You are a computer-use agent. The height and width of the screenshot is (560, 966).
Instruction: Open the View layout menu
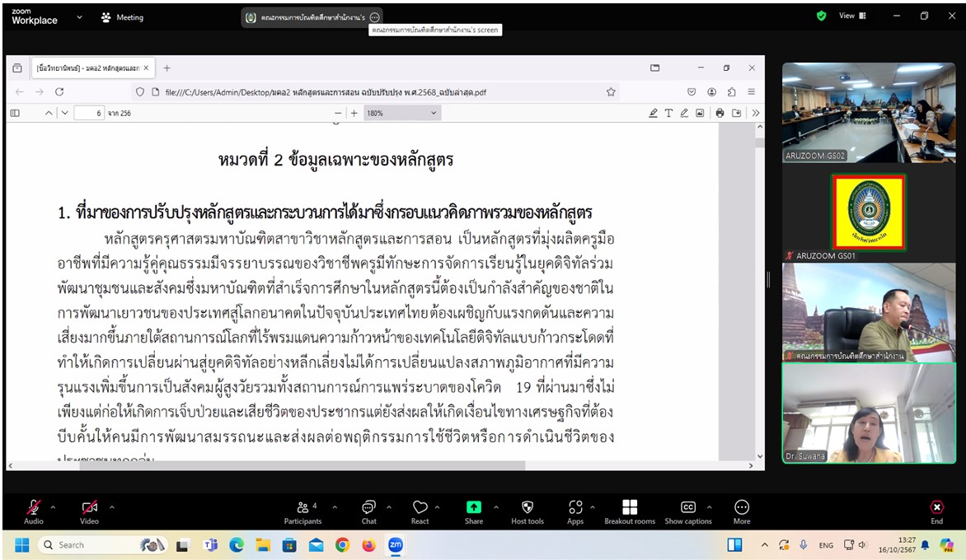tap(852, 16)
